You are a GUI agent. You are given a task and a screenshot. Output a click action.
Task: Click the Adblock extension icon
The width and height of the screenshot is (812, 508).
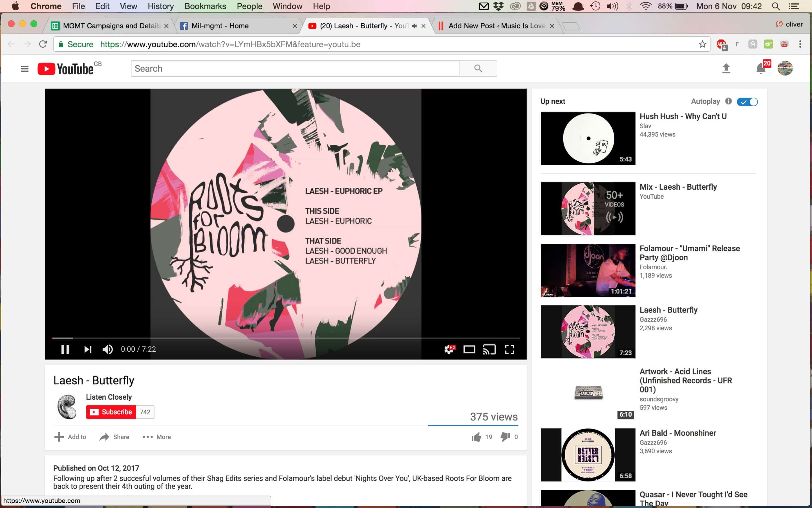click(721, 44)
